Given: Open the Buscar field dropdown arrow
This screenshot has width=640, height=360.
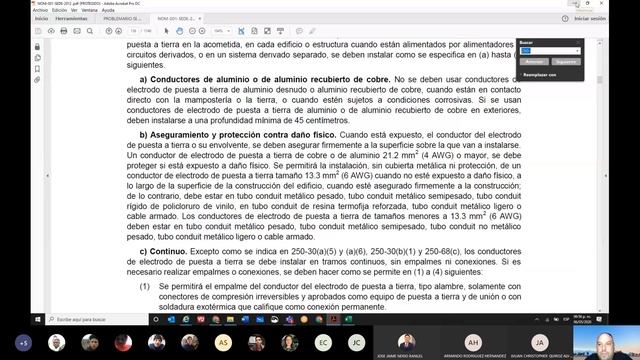Looking at the screenshot, I should (577, 51).
